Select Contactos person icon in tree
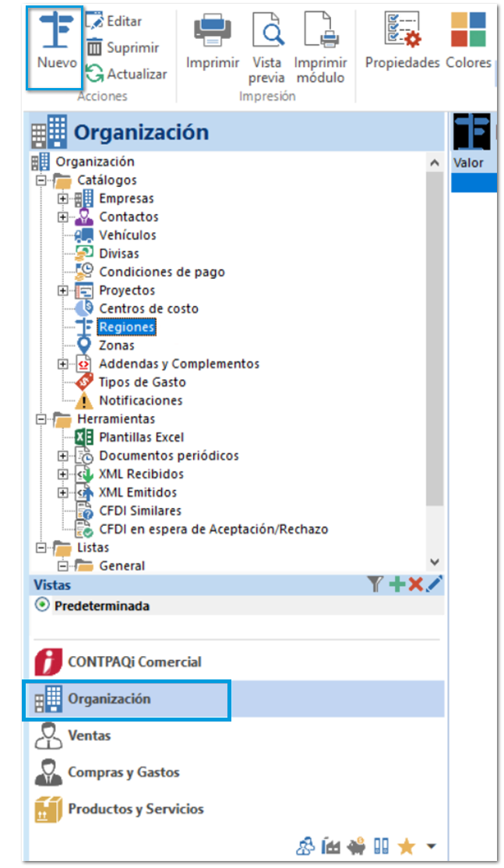 [83, 217]
